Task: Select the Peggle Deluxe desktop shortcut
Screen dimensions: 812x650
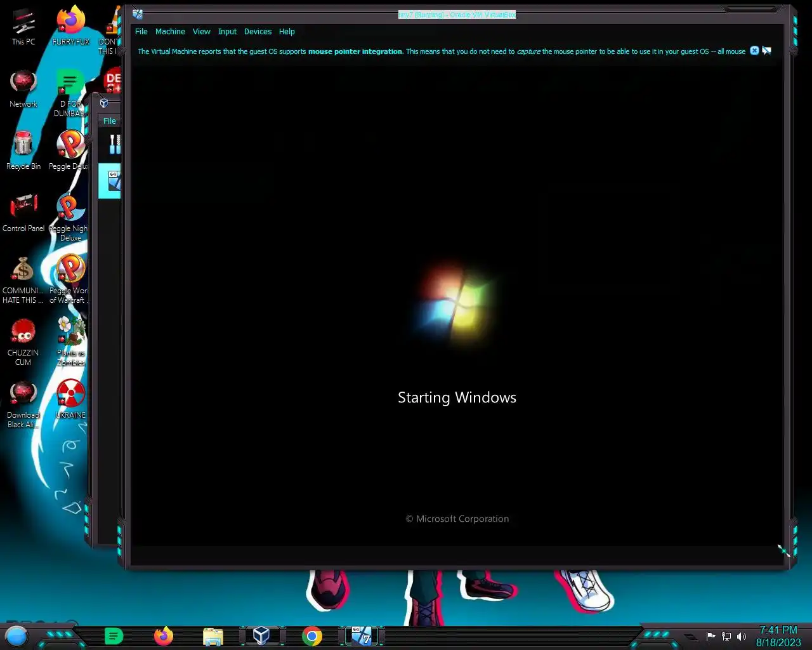Action: pyautogui.click(x=70, y=151)
